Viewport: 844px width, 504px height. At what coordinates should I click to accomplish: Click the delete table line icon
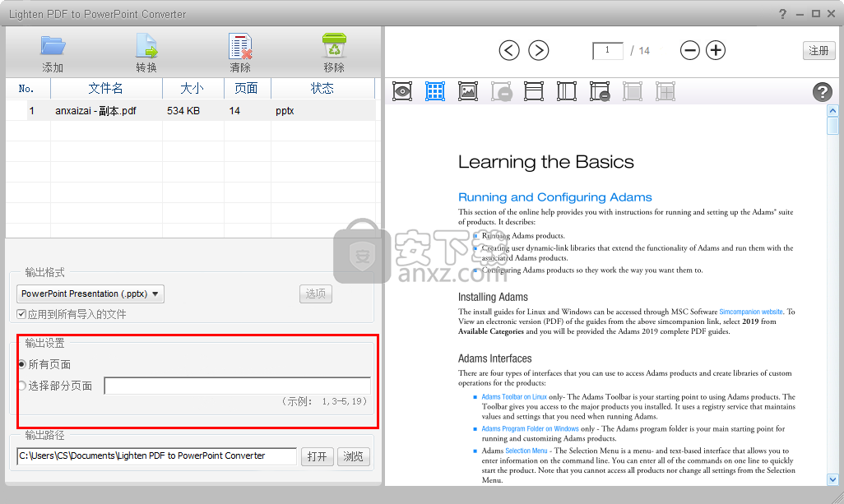[600, 91]
